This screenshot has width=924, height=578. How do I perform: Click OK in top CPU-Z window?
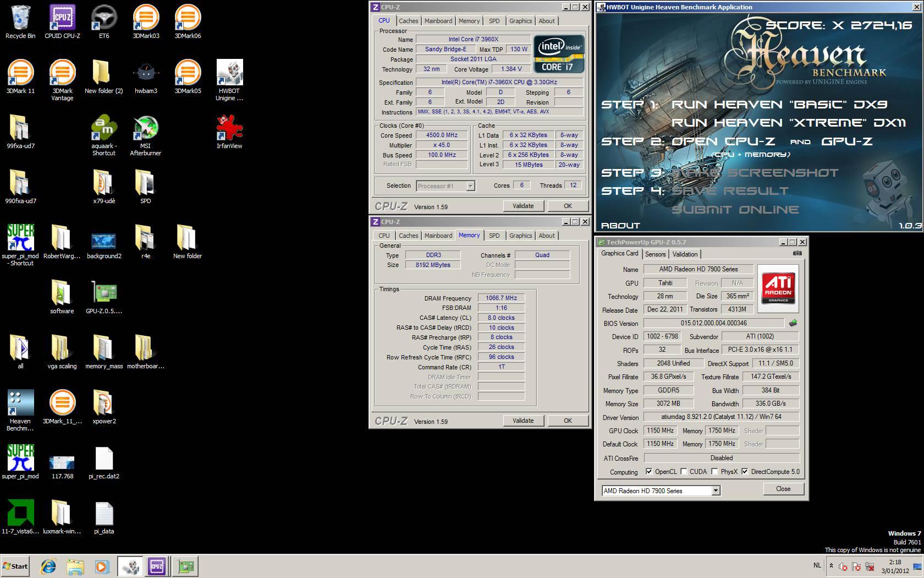568,206
